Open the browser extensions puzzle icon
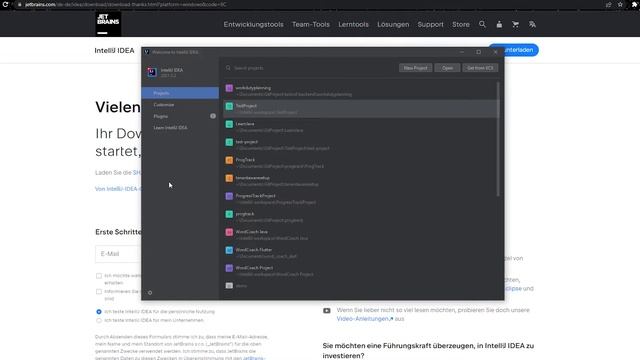 [635, 4]
